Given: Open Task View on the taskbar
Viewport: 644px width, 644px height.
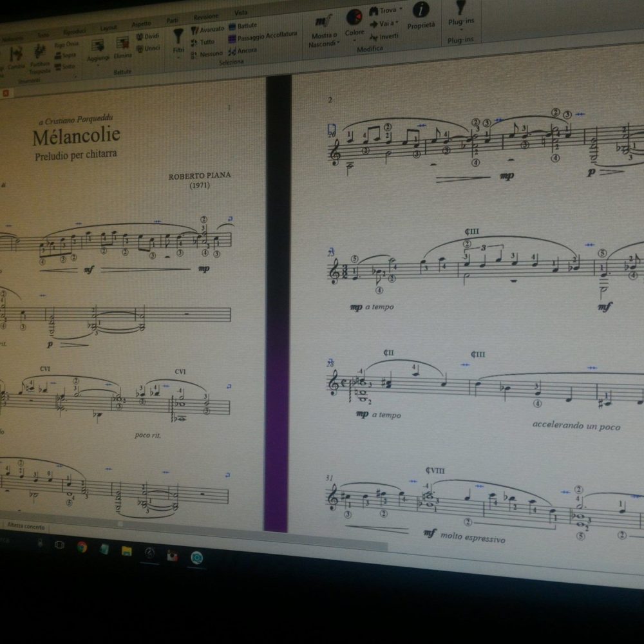Looking at the screenshot, I should pos(59,545).
